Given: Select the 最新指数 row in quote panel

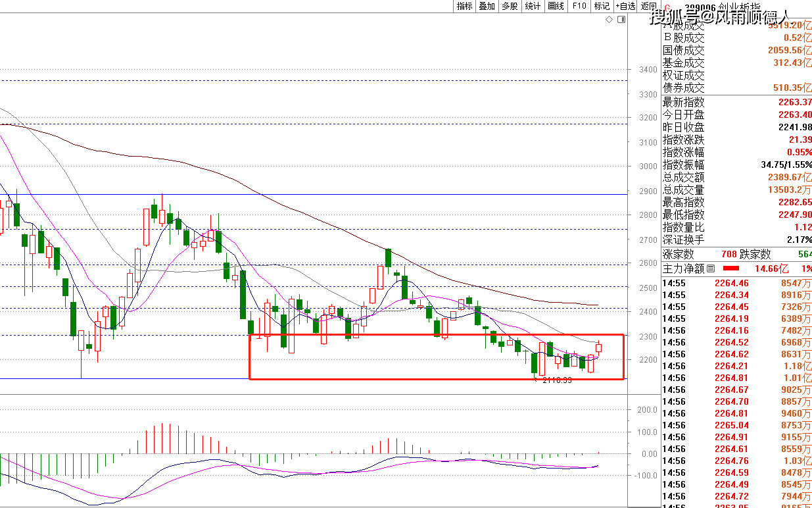Looking at the screenshot, I should 736,102.
